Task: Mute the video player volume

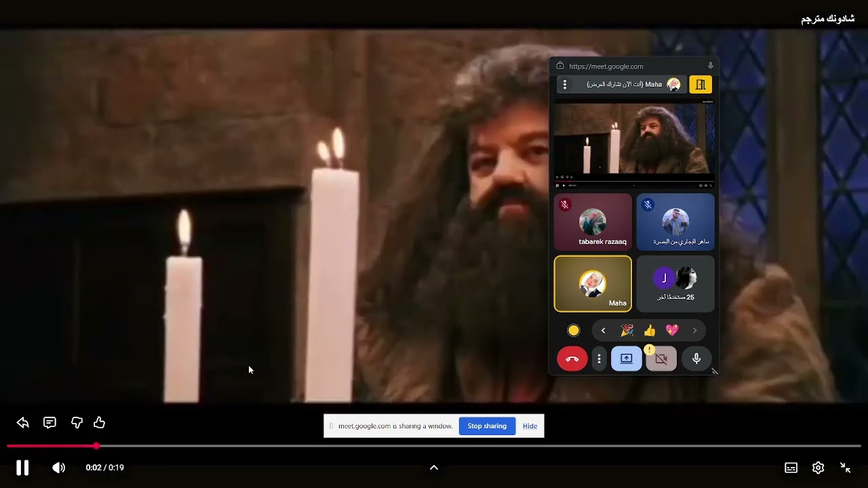Action: click(59, 468)
